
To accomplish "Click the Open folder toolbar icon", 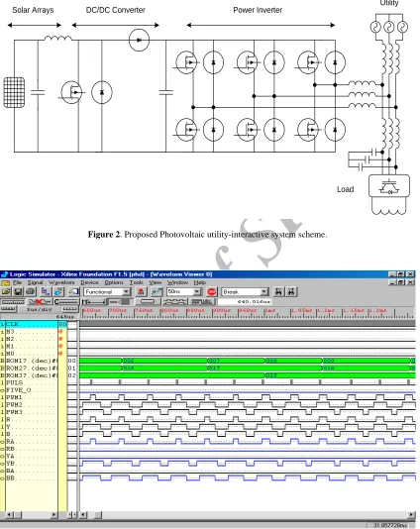I will tap(6, 291).
